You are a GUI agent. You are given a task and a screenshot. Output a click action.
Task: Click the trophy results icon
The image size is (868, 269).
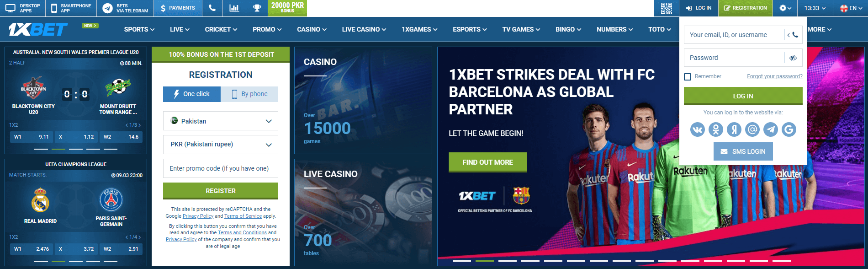(257, 8)
